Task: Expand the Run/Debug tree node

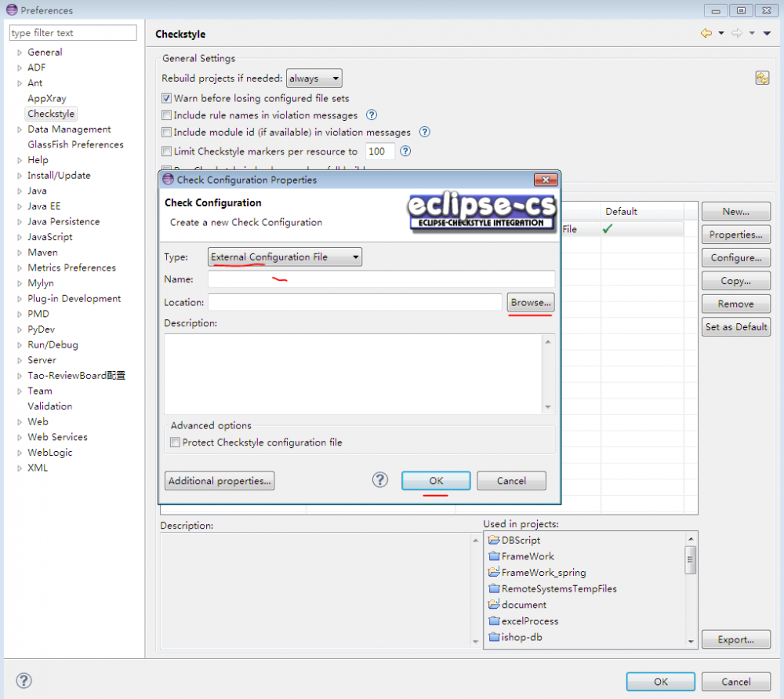Action: pos(20,345)
